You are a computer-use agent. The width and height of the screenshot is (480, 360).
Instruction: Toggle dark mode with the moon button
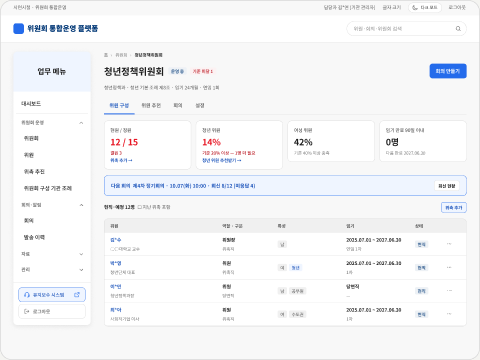pyautogui.click(x=425, y=7)
